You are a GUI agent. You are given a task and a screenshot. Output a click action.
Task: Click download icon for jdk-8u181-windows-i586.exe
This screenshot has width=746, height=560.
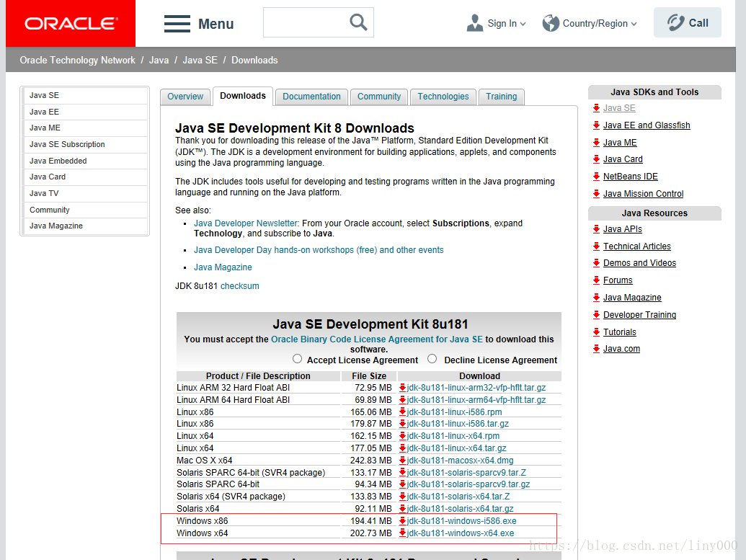tap(402, 521)
